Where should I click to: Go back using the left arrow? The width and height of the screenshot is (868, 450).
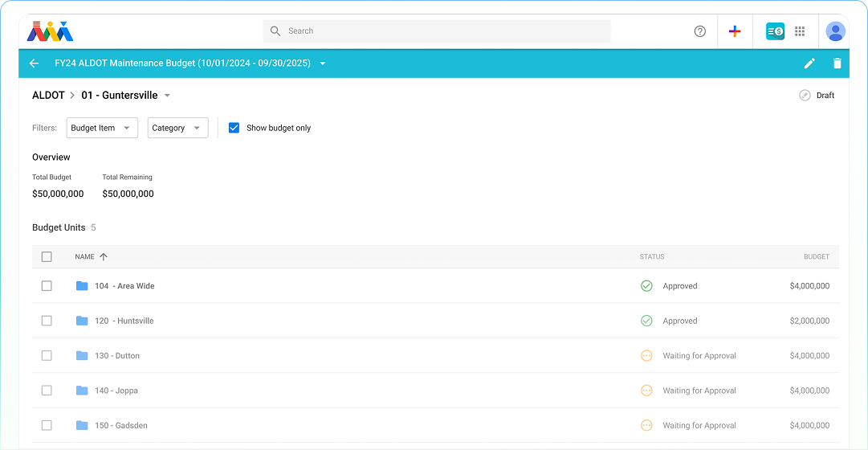[x=35, y=63]
